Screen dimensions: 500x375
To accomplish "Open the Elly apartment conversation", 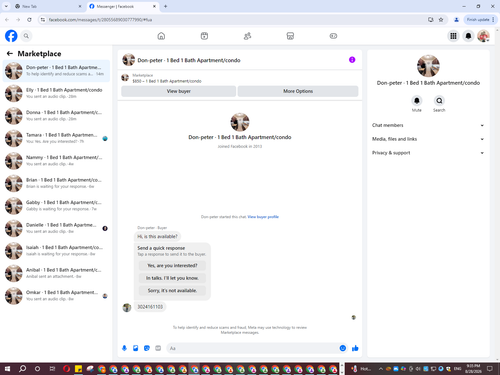I will point(56,93).
